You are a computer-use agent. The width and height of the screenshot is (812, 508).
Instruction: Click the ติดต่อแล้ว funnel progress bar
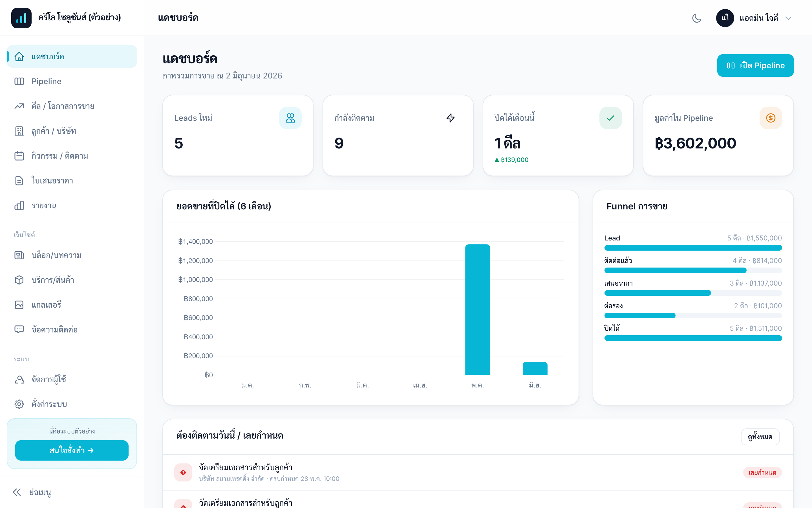pyautogui.click(x=693, y=270)
